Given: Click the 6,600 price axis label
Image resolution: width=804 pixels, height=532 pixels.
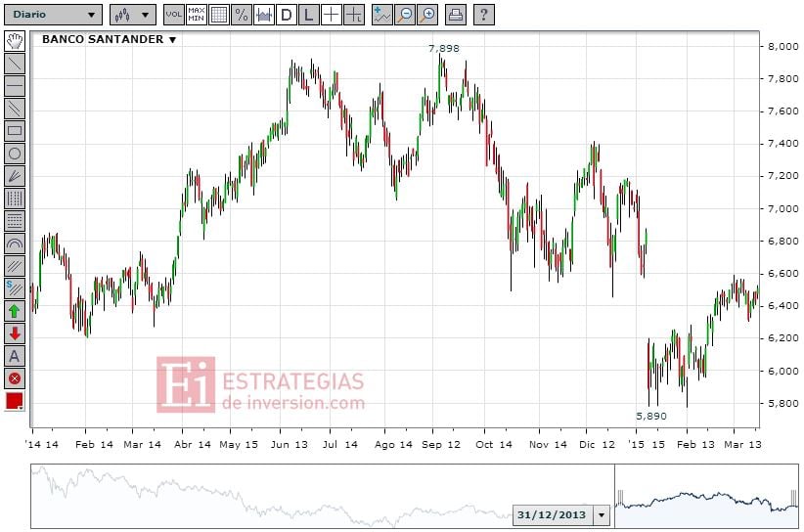Looking at the screenshot, I should tap(782, 273).
